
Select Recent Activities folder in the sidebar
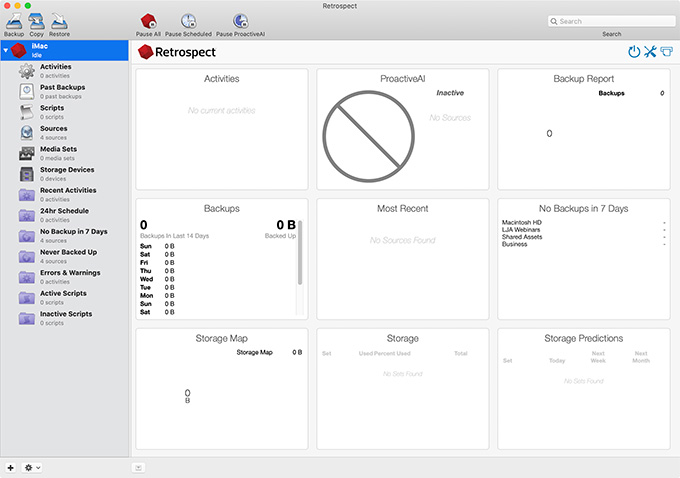point(65,194)
